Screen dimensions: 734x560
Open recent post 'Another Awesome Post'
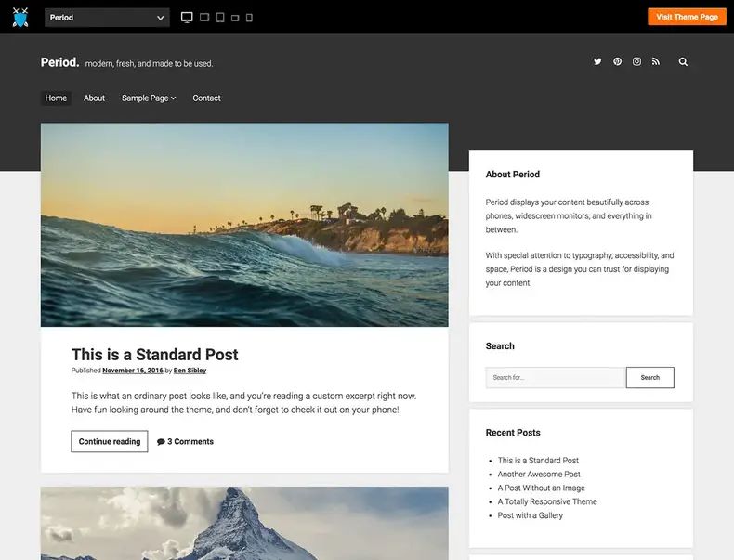coord(539,474)
